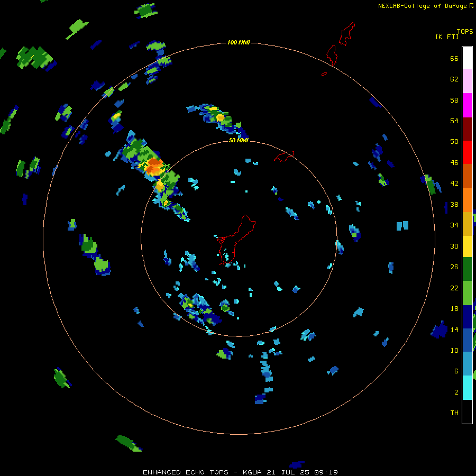Click the "50 NMI" range ring label
The width and height of the screenshot is (476, 476).
click(x=239, y=140)
